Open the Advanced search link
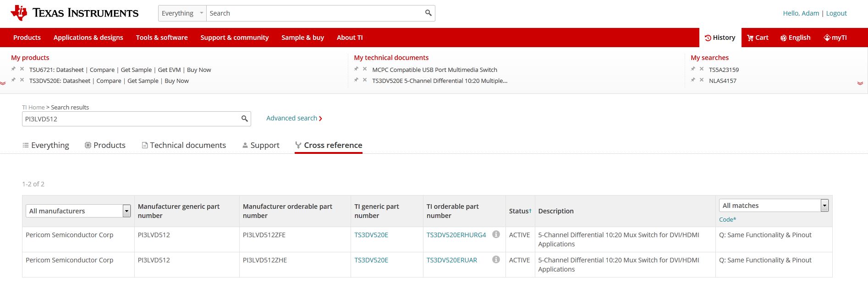Viewport: 868px width, 283px height. (294, 118)
